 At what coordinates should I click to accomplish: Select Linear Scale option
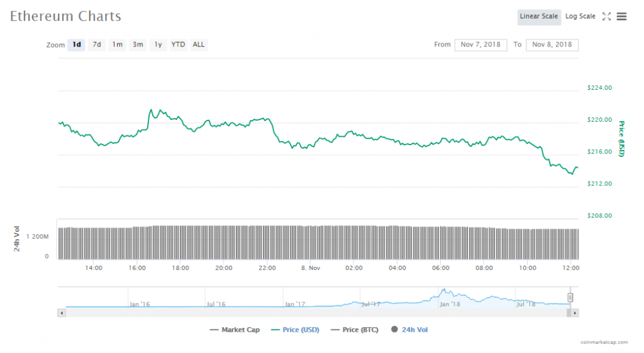538,16
